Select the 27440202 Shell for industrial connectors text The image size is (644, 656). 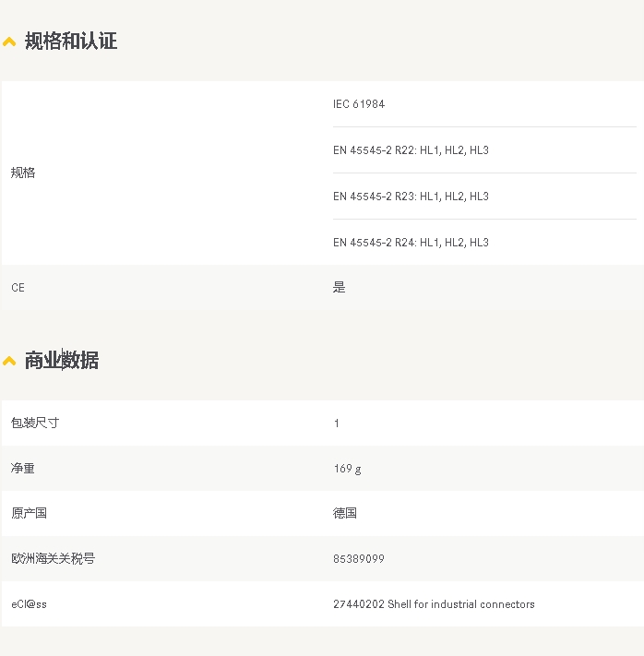coord(434,604)
